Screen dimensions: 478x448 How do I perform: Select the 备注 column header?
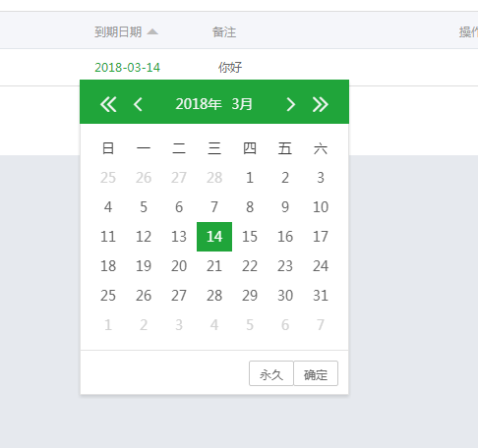click(224, 32)
